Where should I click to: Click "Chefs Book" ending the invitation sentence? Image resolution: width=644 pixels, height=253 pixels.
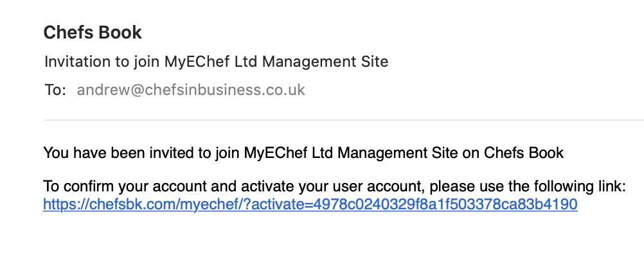(x=524, y=153)
